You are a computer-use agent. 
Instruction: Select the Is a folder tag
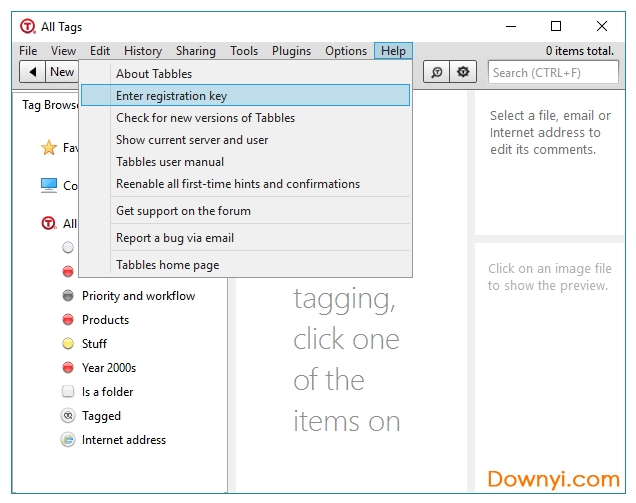[107, 392]
